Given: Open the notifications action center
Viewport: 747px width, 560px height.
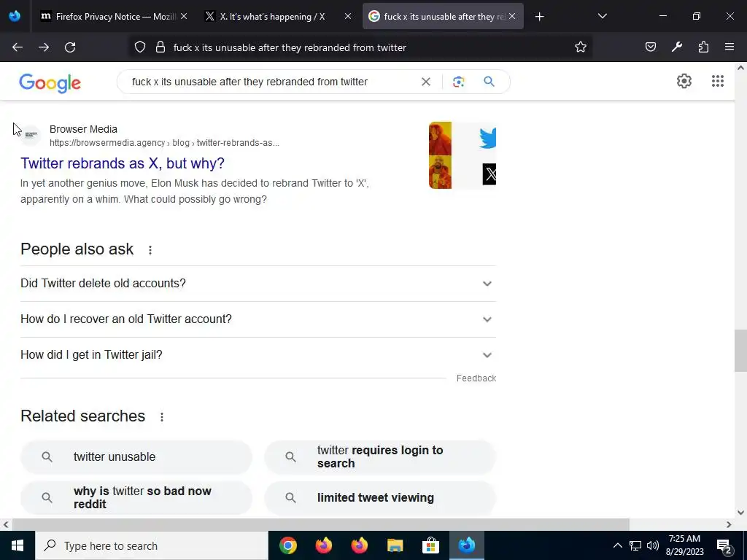Looking at the screenshot, I should click(724, 545).
